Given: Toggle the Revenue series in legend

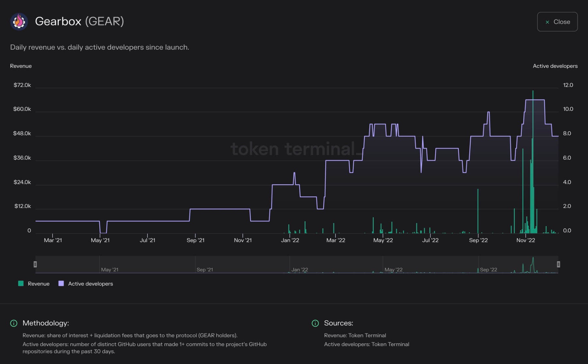Looking at the screenshot, I should [38, 284].
